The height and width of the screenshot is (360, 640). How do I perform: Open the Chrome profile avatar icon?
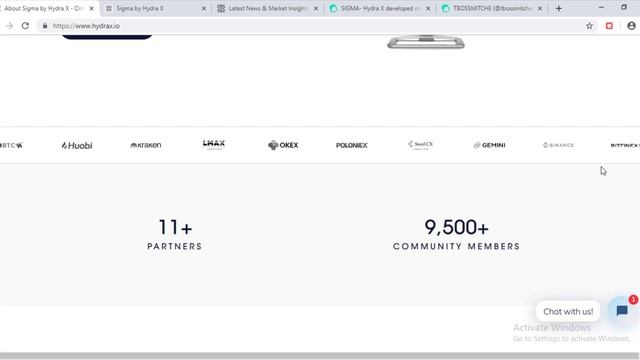(x=631, y=26)
